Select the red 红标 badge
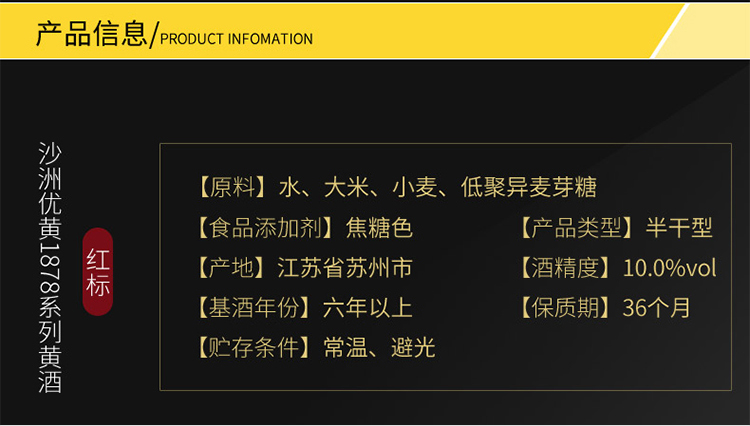The image size is (750, 426). coord(99,267)
